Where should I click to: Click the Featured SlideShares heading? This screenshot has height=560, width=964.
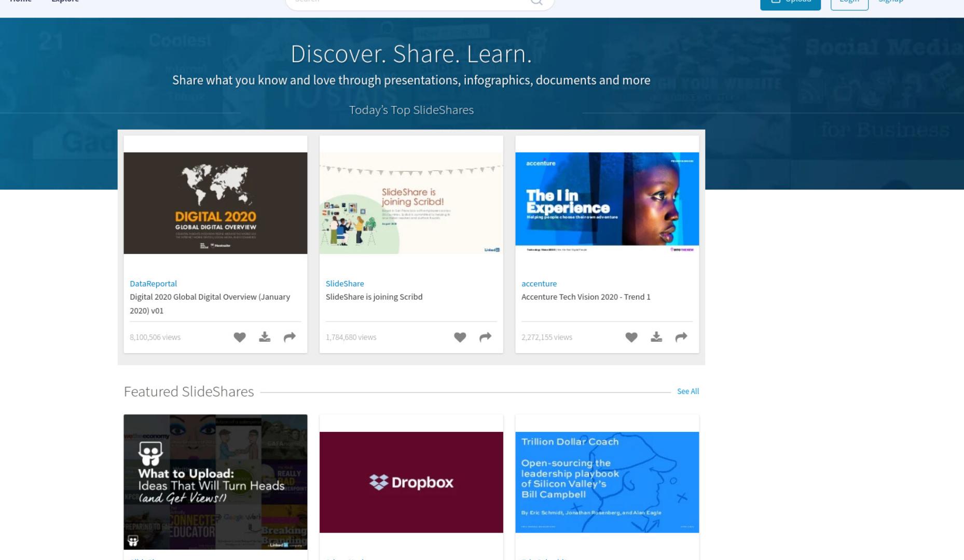[189, 391]
